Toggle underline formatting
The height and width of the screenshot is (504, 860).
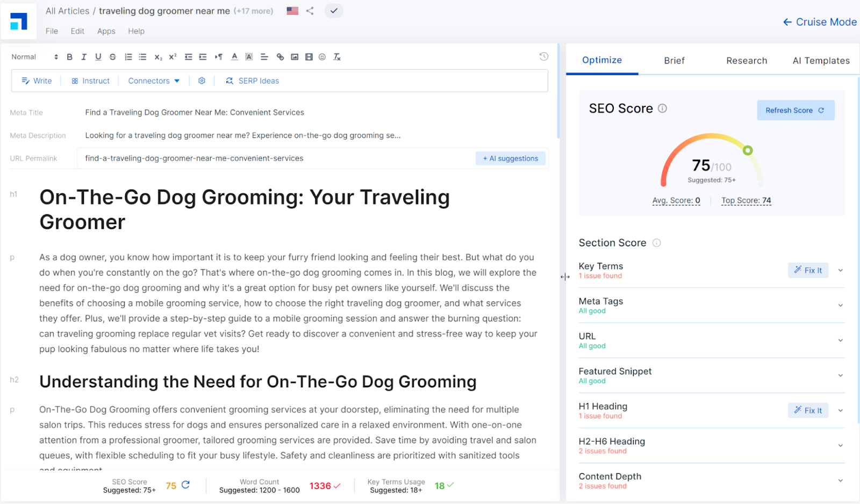[98, 57]
